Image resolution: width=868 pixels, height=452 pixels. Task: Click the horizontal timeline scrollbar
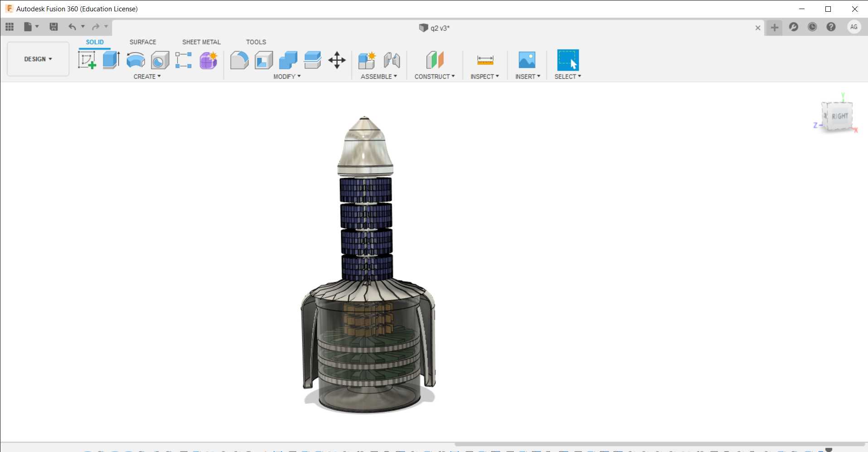tap(659, 444)
